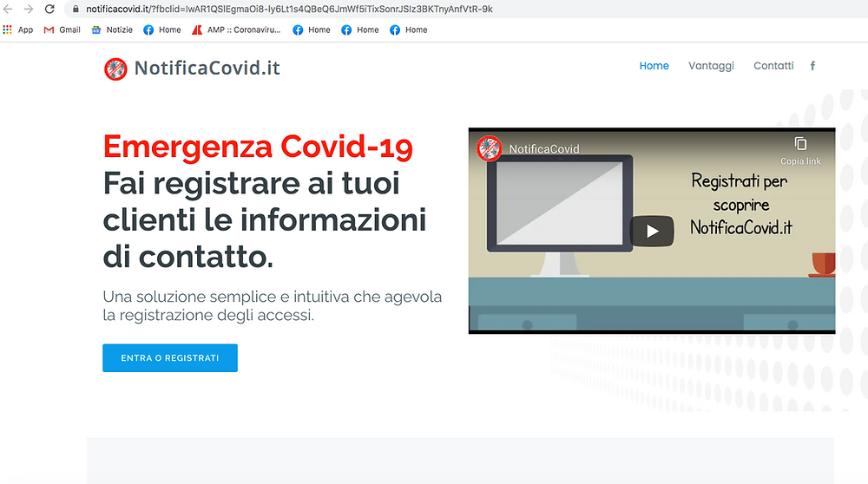Open the second Facebook Home bookmark
Image resolution: width=868 pixels, height=484 pixels.
click(312, 29)
